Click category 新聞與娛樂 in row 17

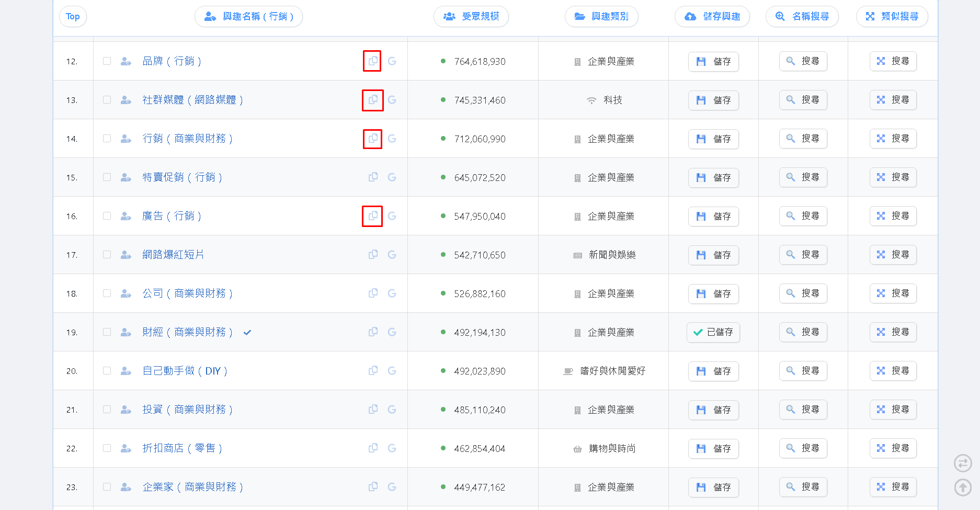(612, 255)
